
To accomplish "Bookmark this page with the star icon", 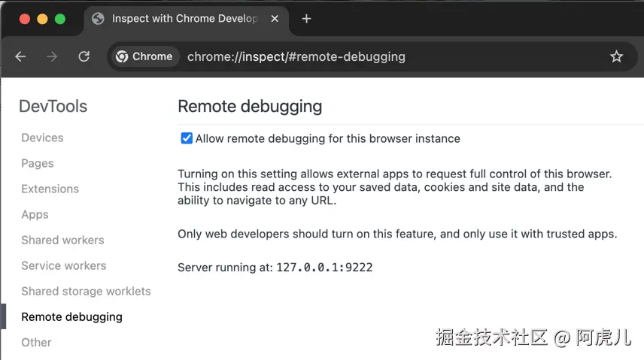I will (616, 56).
